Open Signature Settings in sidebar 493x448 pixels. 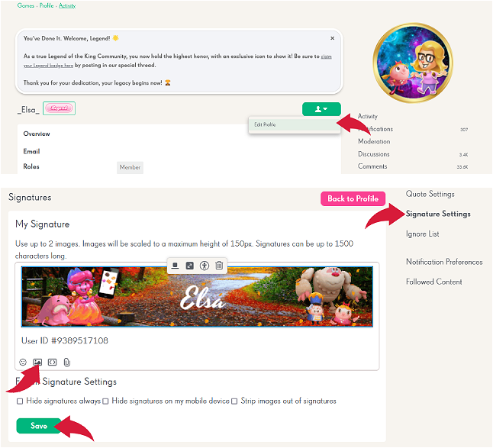[438, 214]
